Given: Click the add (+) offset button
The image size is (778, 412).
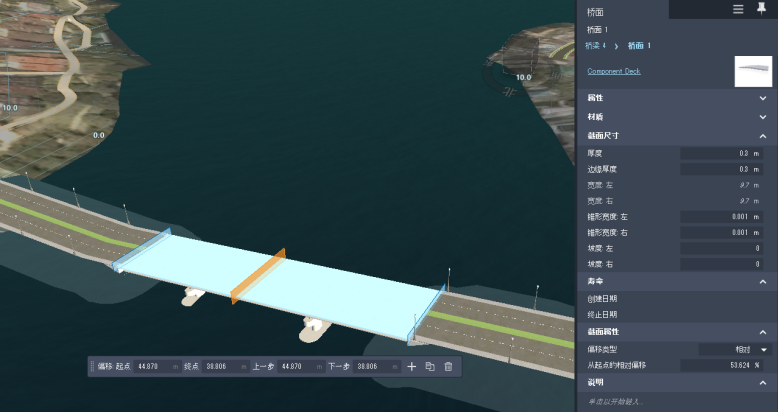Looking at the screenshot, I should pyautogui.click(x=411, y=366).
